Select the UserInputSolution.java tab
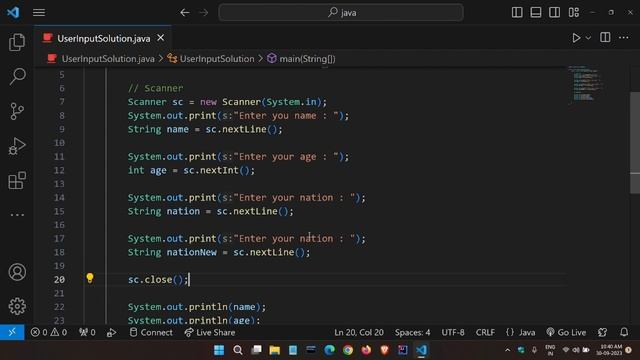This screenshot has width=640, height=360. tap(104, 38)
